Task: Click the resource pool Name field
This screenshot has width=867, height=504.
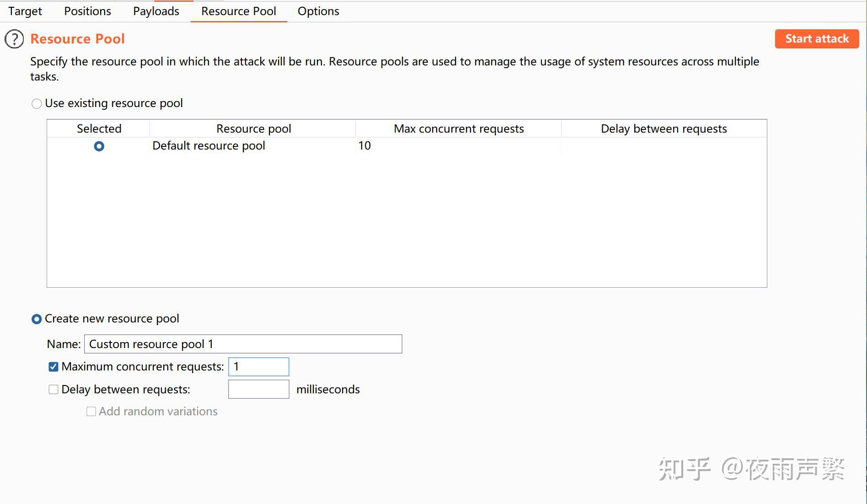Action: (x=243, y=344)
